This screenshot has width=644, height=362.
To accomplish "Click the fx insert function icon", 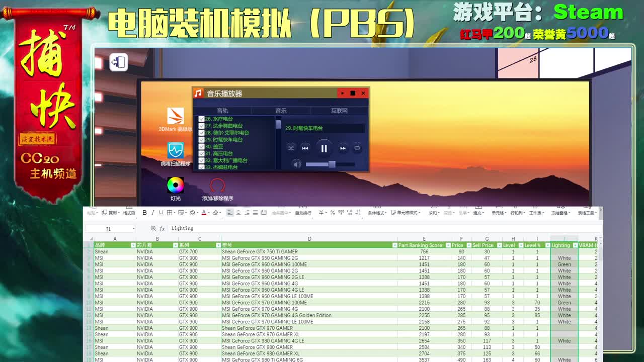I will [x=162, y=229].
